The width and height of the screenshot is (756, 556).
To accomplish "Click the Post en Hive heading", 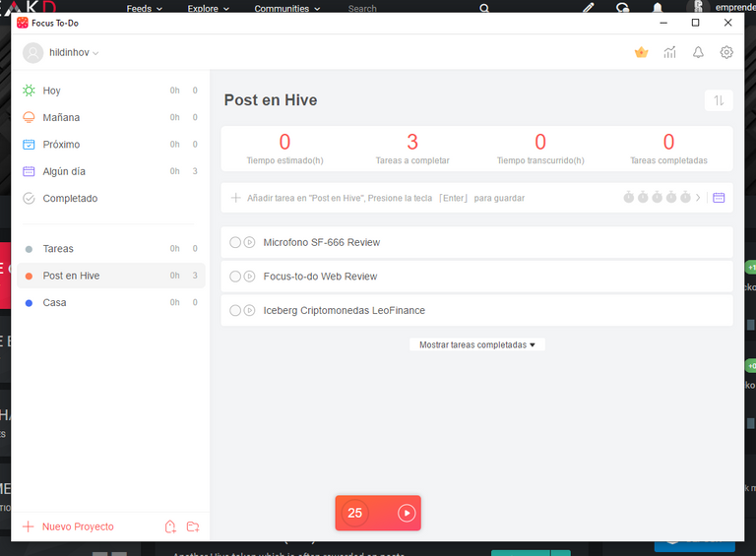I will click(271, 100).
